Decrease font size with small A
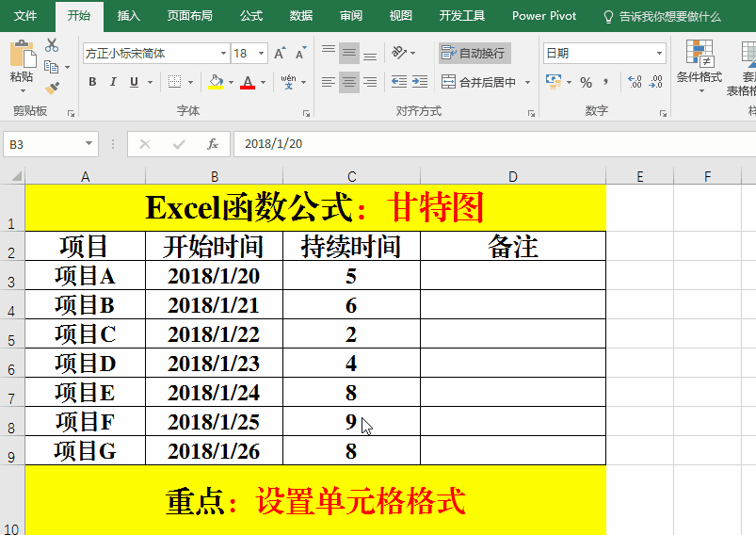Image resolution: width=756 pixels, height=535 pixels. pos(301,53)
